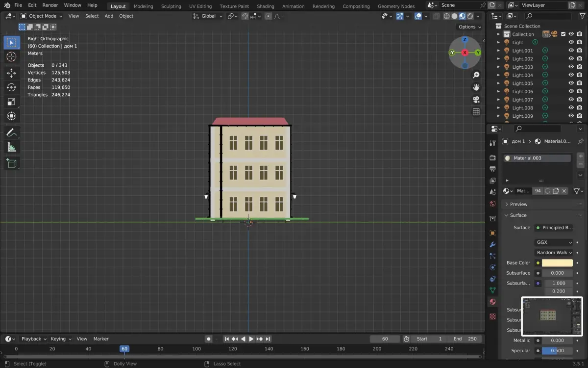The height and width of the screenshot is (368, 588).
Task: Open GGX distribution dropdown
Action: tap(554, 242)
